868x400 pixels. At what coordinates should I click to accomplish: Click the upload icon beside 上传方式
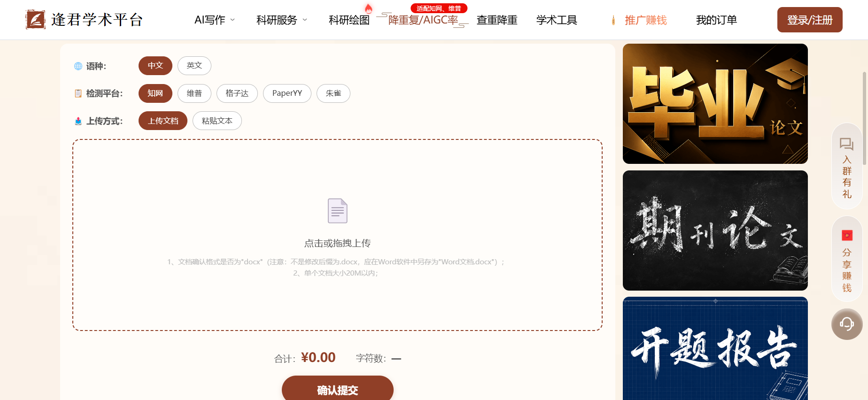(78, 121)
